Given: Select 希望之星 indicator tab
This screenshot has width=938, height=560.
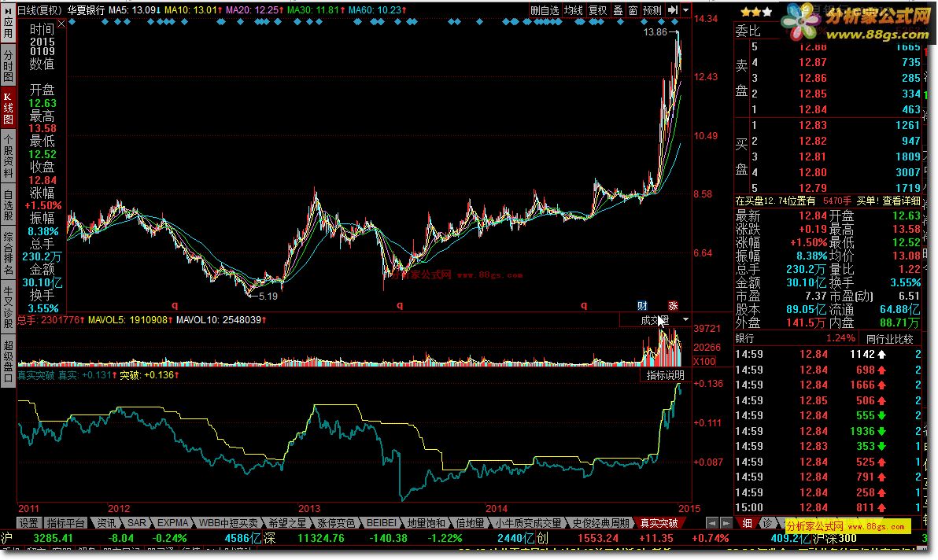Looking at the screenshot, I should tap(287, 523).
